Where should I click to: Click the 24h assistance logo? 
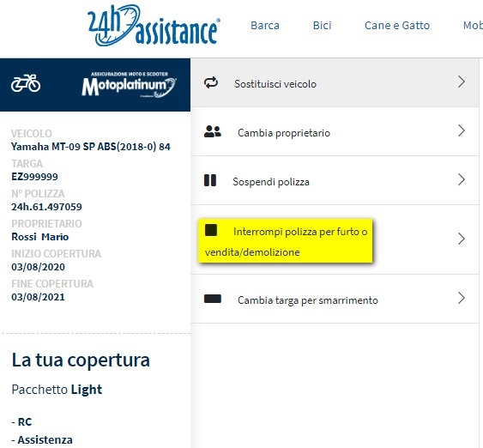[x=154, y=26]
